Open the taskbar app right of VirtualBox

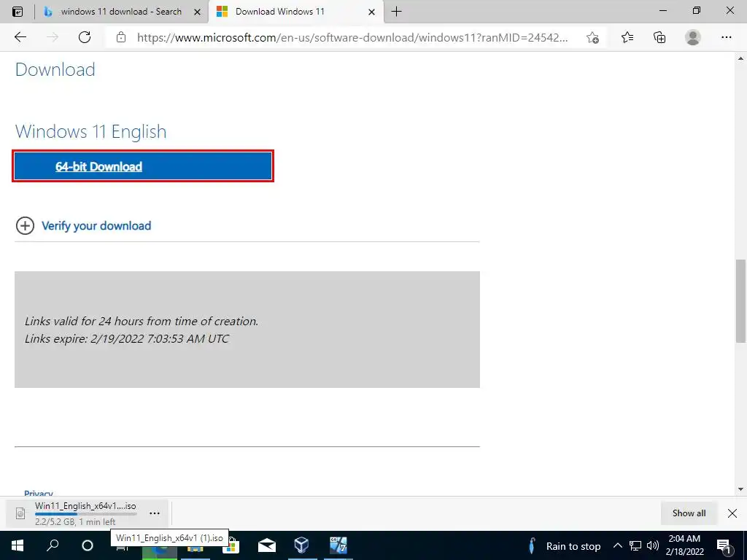click(x=338, y=545)
